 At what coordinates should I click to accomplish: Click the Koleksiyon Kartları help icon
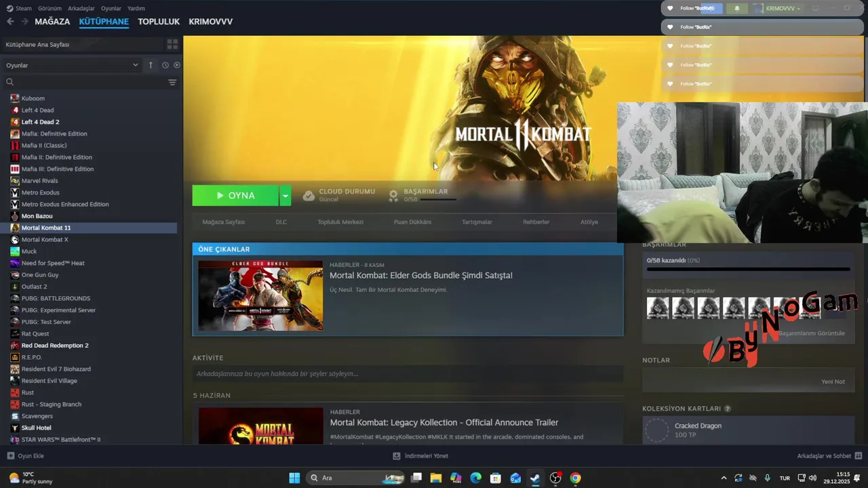click(x=728, y=409)
